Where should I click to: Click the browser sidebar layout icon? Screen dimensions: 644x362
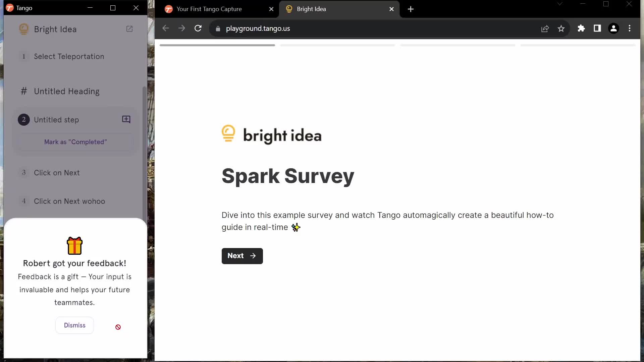598,28
